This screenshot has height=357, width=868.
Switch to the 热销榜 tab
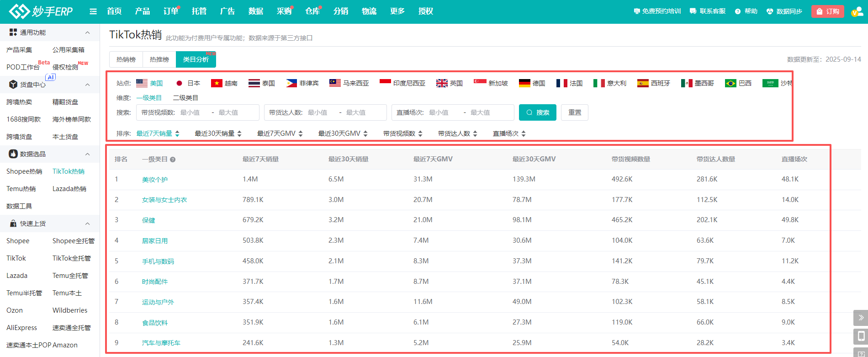pos(126,59)
